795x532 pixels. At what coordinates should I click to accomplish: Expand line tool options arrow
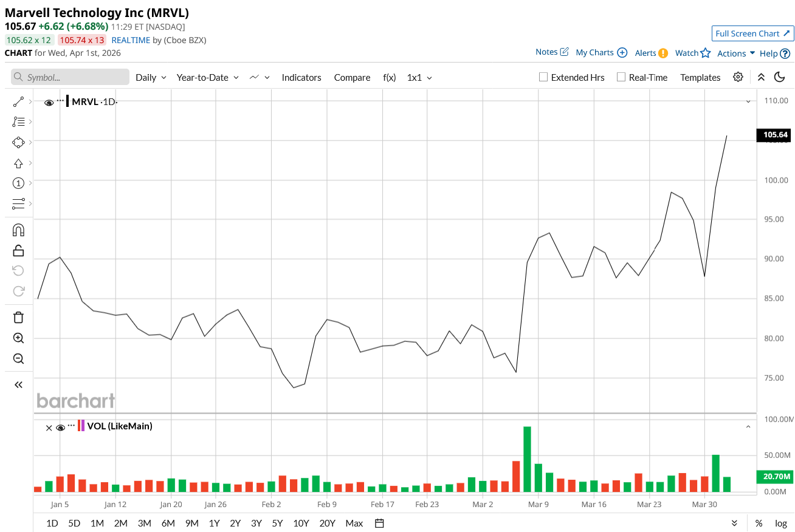pyautogui.click(x=30, y=102)
